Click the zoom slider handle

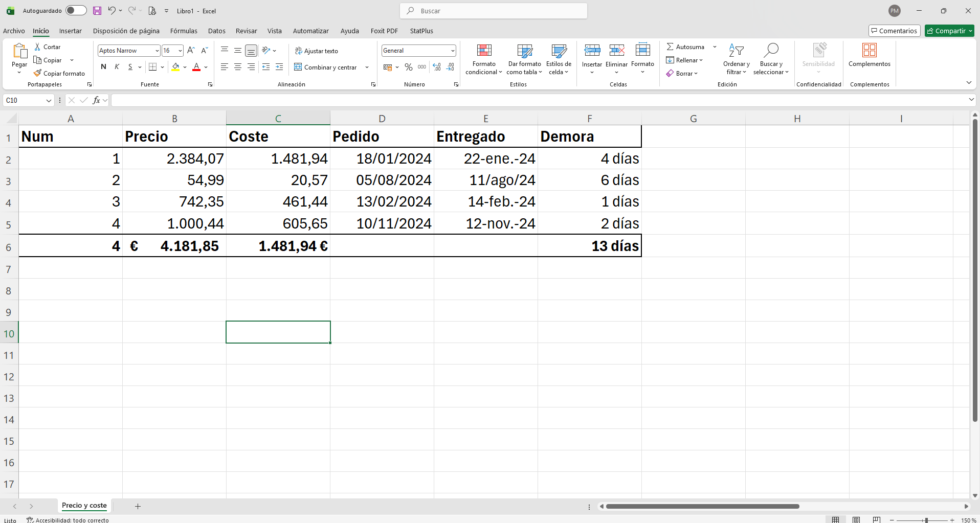926,520
